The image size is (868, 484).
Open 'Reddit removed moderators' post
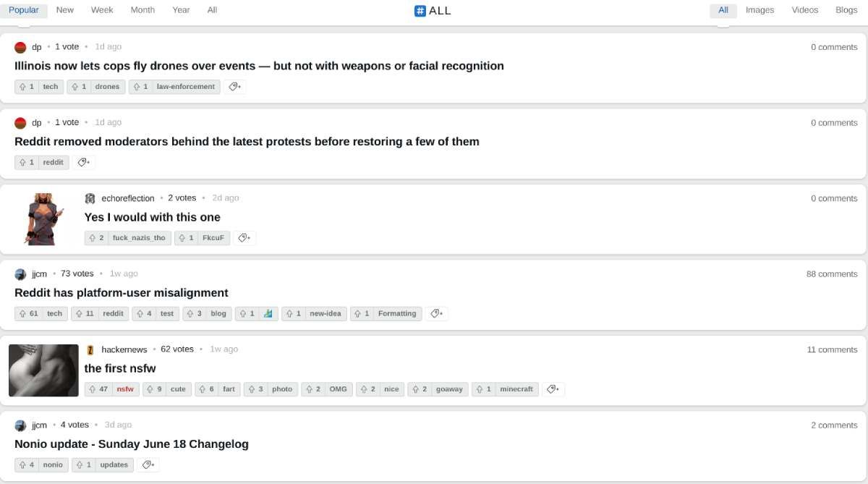tap(247, 142)
